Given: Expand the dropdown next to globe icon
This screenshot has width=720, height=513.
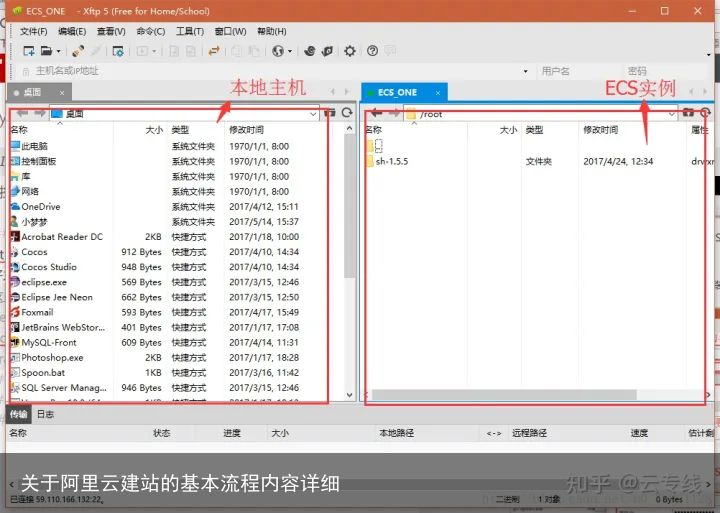Looking at the screenshot, I should 290,51.
